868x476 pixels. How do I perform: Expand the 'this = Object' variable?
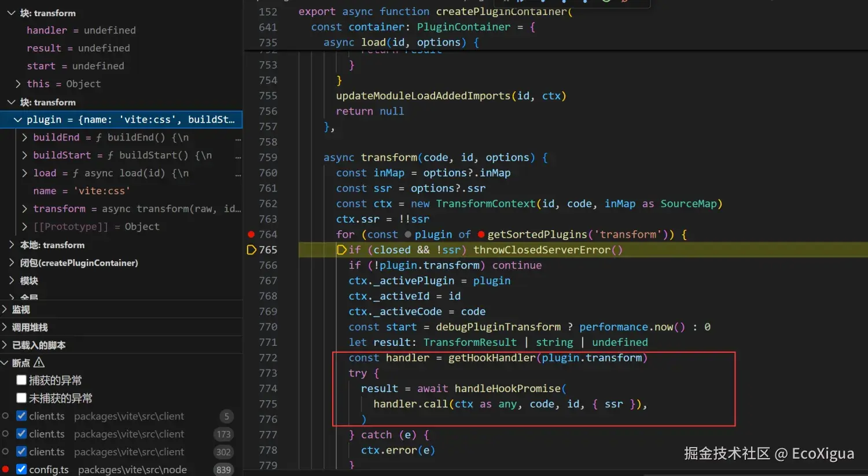18,84
